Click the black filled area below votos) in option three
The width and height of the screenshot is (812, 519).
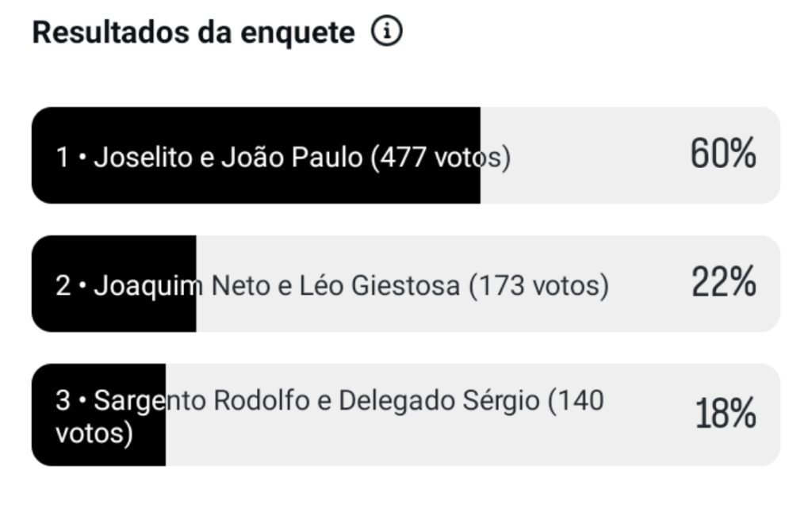click(x=98, y=456)
